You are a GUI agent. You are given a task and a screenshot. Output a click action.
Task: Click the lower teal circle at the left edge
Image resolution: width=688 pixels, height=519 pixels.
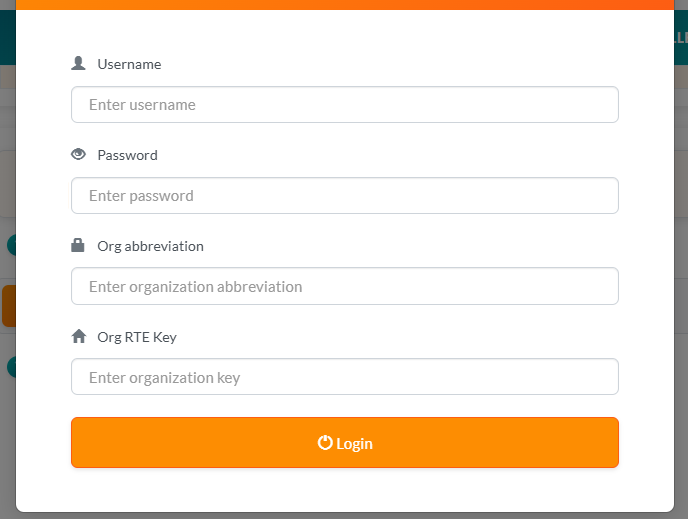pos(10,367)
